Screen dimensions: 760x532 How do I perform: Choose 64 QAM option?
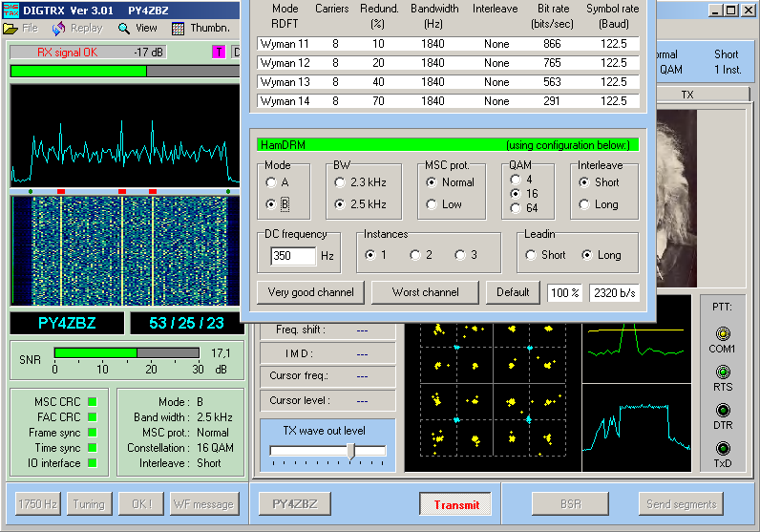517,208
